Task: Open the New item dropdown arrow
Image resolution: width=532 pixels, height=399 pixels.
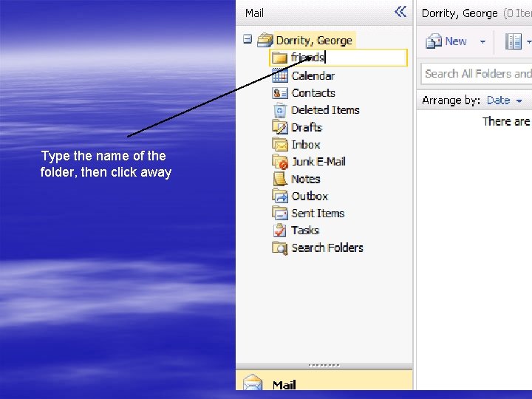Action: click(482, 42)
